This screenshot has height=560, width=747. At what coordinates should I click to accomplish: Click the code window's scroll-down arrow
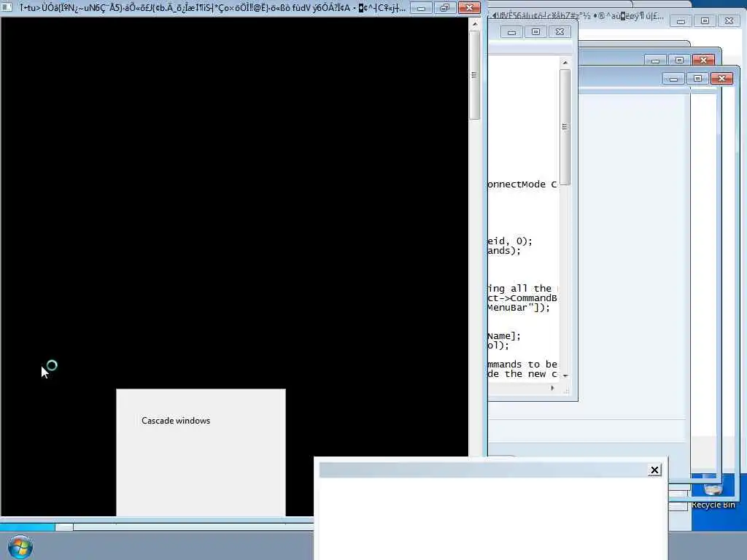point(565,376)
